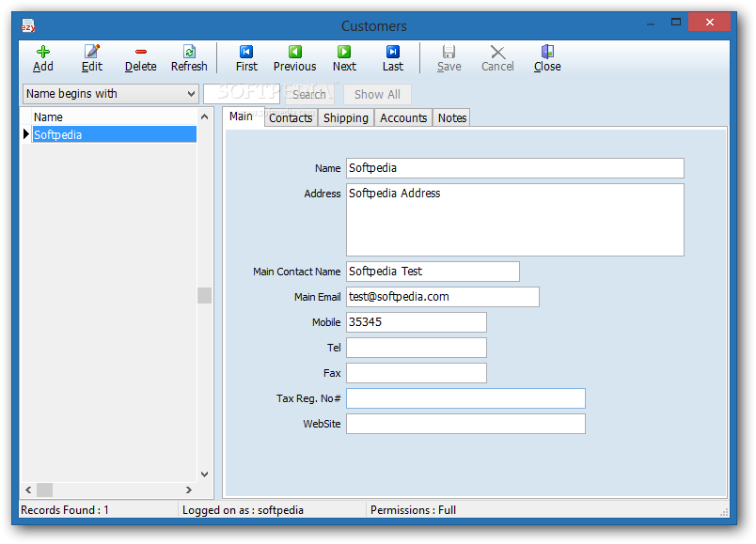Click the Name field containing Softpedia
This screenshot has height=544, width=756.
pyautogui.click(x=515, y=168)
